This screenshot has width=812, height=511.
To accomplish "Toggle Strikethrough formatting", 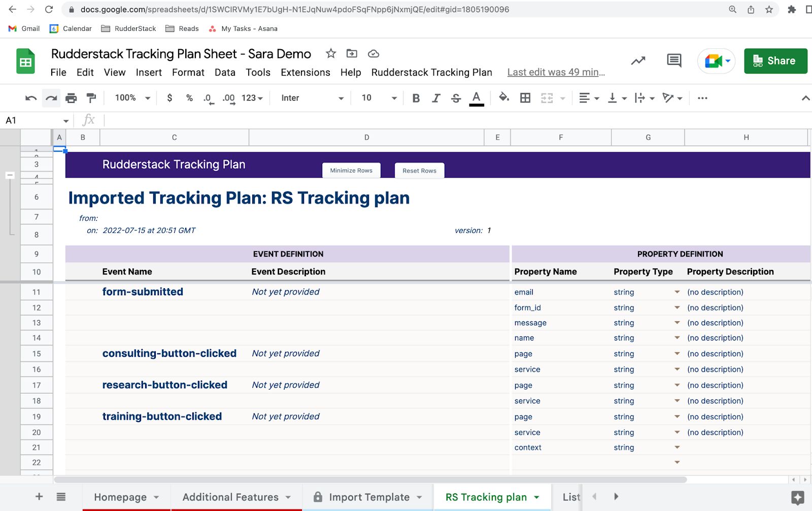I will (456, 98).
